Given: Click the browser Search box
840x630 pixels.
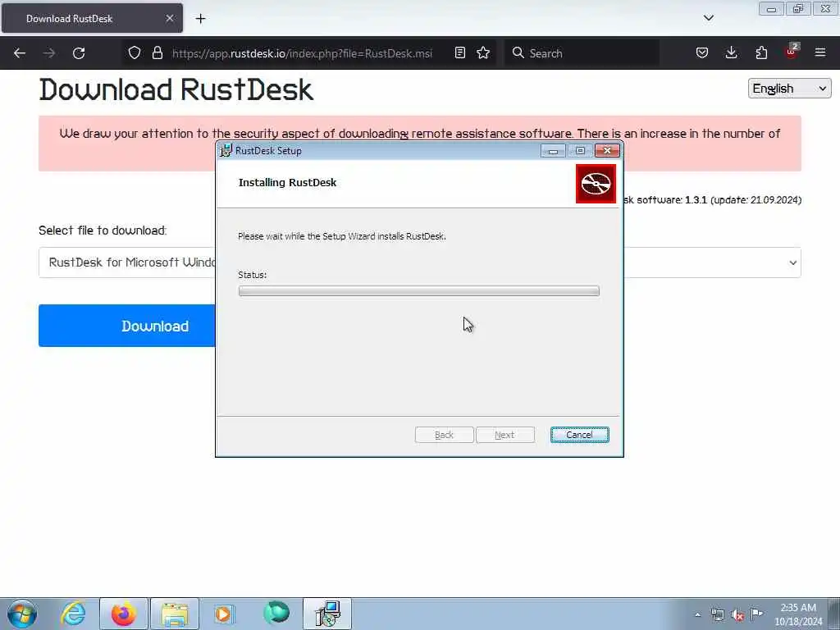Looking at the screenshot, I should click(582, 53).
